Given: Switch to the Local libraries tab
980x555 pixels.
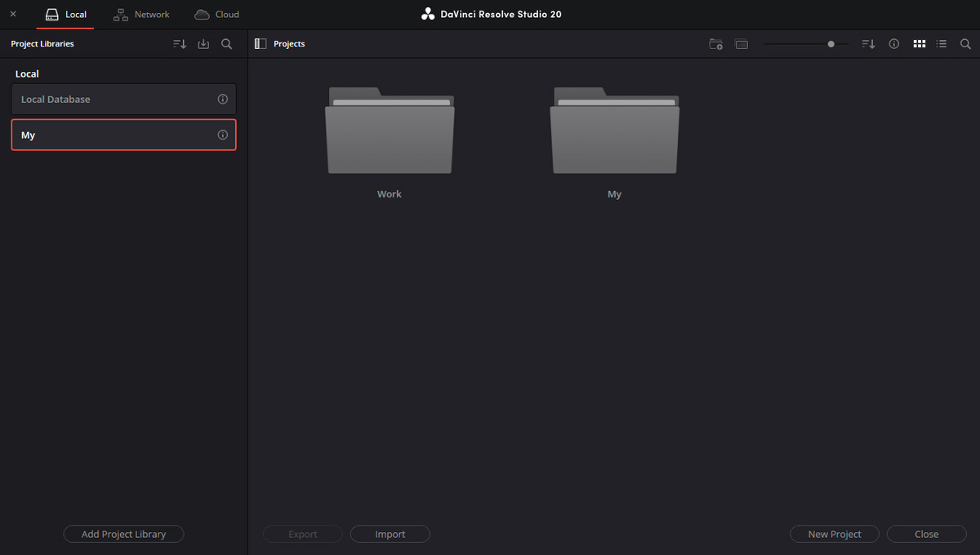Looking at the screenshot, I should coord(65,15).
